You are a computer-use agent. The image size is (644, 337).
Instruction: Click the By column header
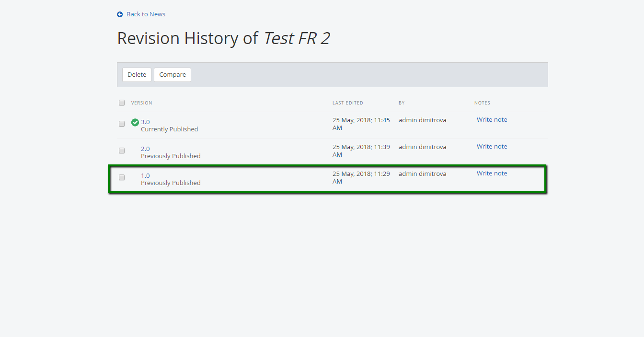pyautogui.click(x=402, y=103)
